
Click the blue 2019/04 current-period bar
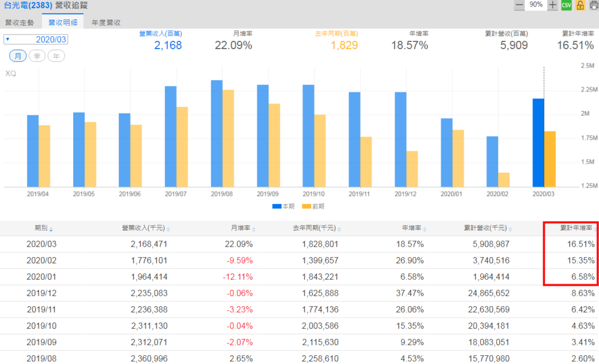coord(33,151)
